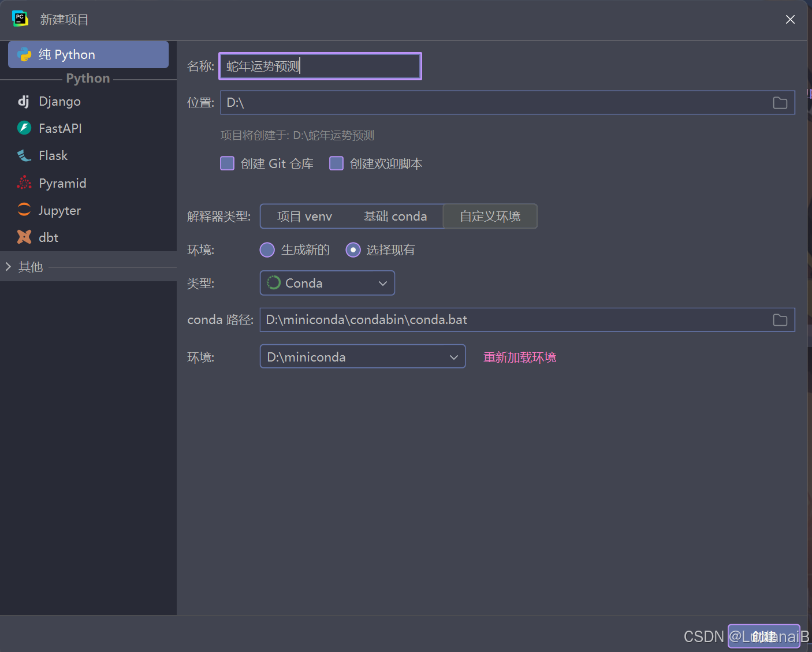Select dbt project type label

pos(49,237)
